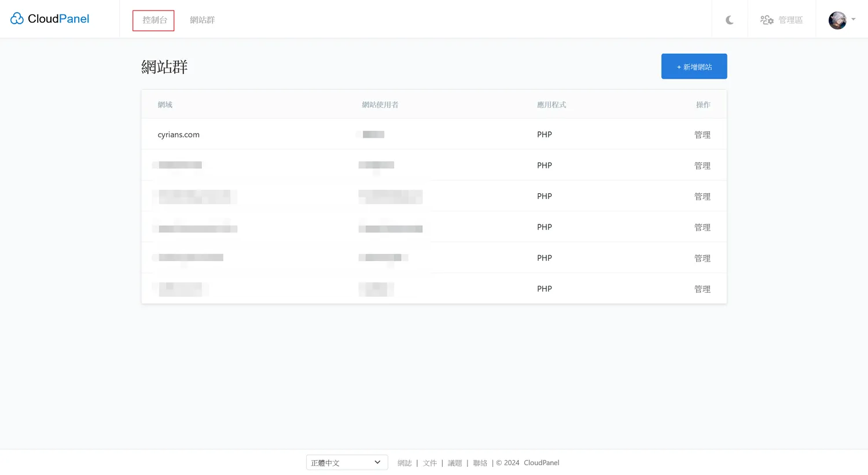Open the 正體中文 language dropdown

(346, 463)
